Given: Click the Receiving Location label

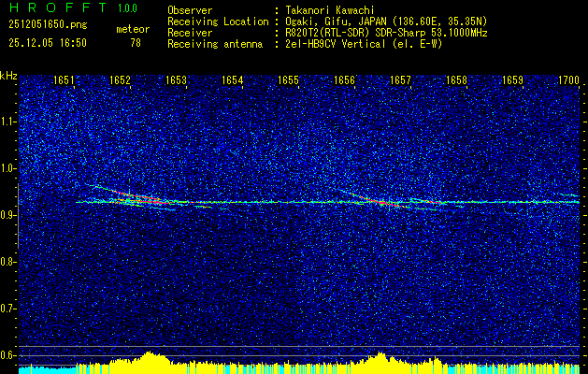Looking at the screenshot, I should pos(218,22).
